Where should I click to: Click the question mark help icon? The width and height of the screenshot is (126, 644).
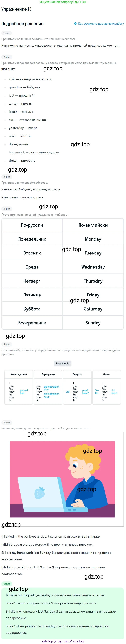(75, 23)
